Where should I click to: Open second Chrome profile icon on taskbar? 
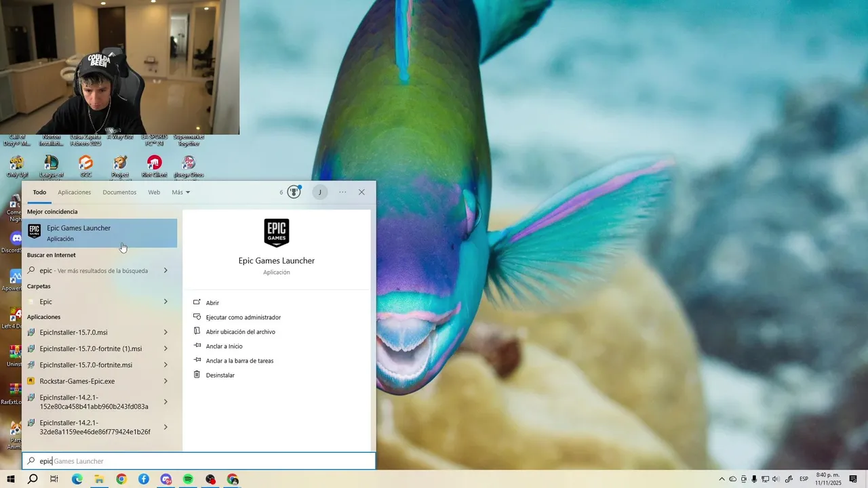pyautogui.click(x=233, y=479)
